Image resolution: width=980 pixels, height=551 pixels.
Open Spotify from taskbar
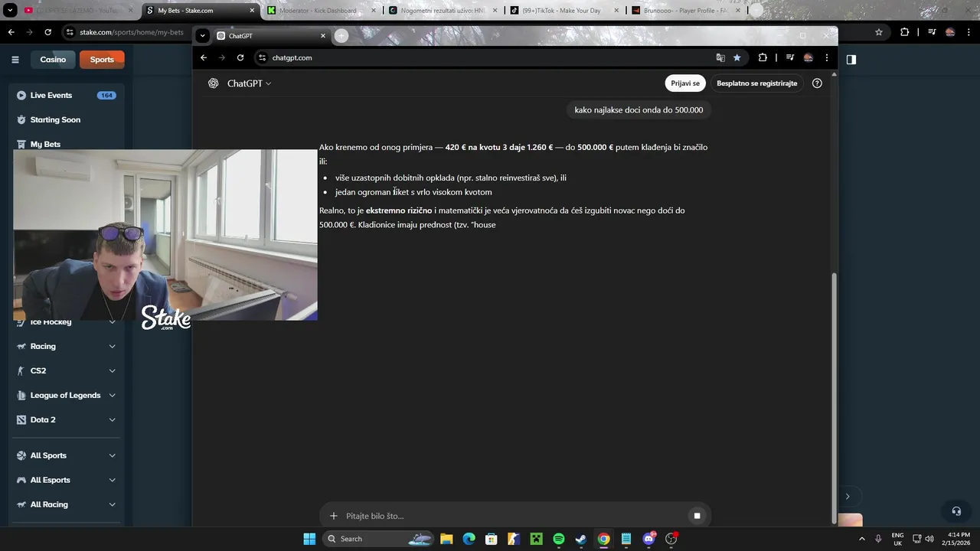tap(559, 539)
